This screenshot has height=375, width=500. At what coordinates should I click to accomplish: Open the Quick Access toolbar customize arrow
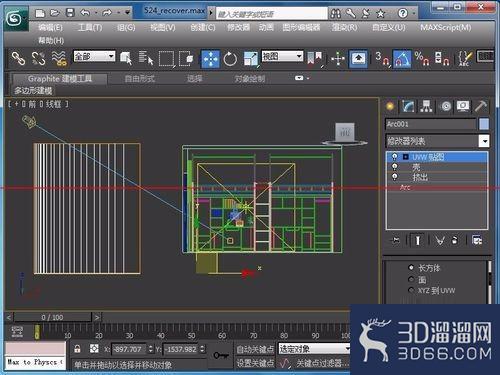[127, 13]
